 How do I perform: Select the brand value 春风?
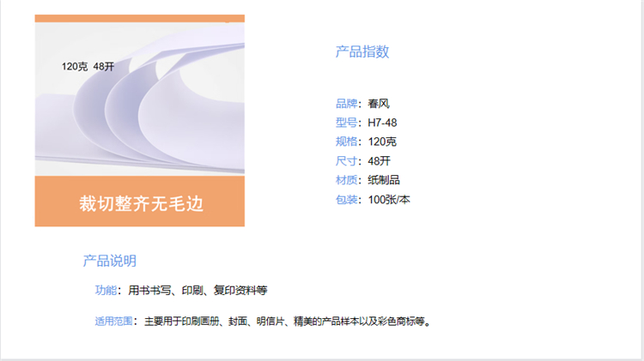point(379,104)
